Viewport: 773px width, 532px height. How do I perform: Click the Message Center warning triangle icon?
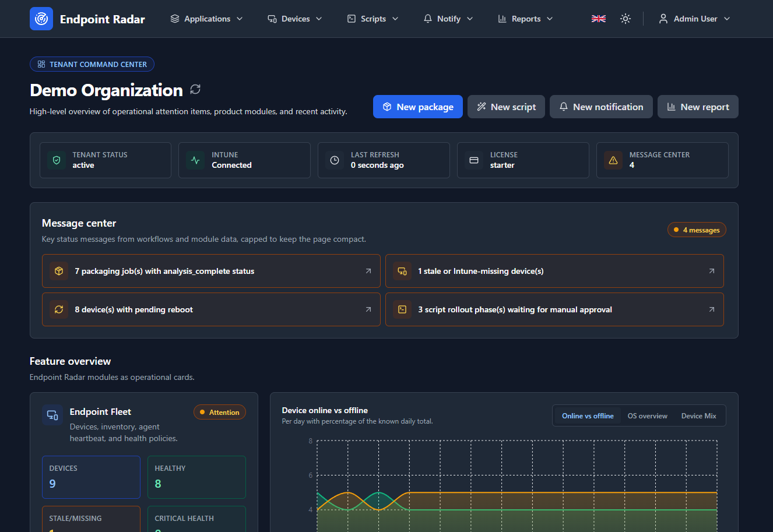coord(613,160)
